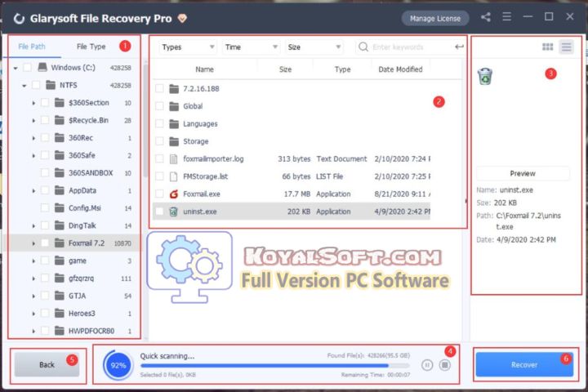Pause the quick scan
This screenshot has width=588, height=392.
427,364
